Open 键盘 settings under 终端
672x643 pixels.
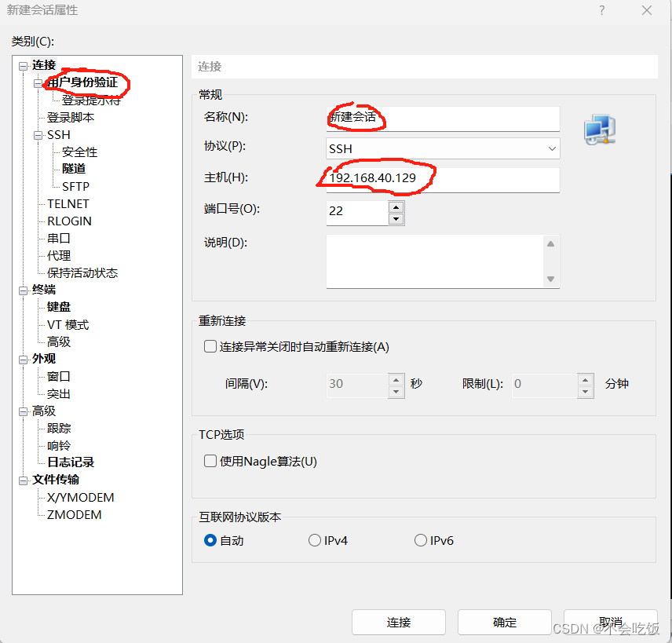(57, 306)
